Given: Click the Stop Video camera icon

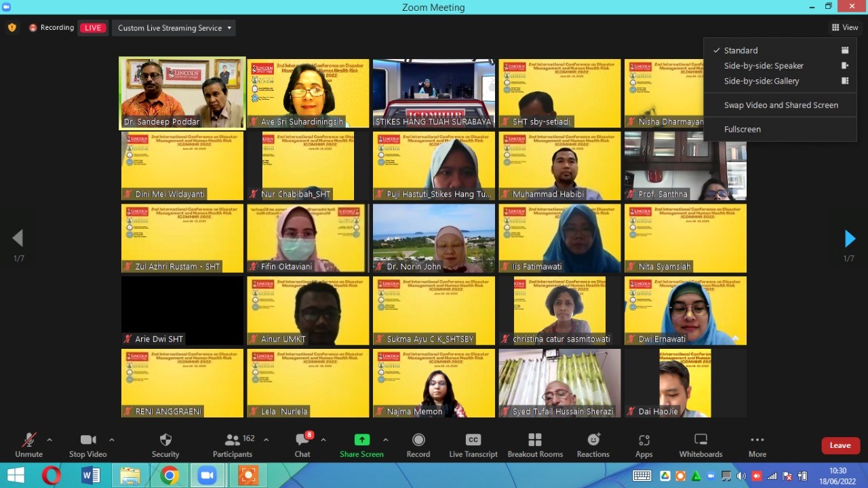Looking at the screenshot, I should point(87,440).
